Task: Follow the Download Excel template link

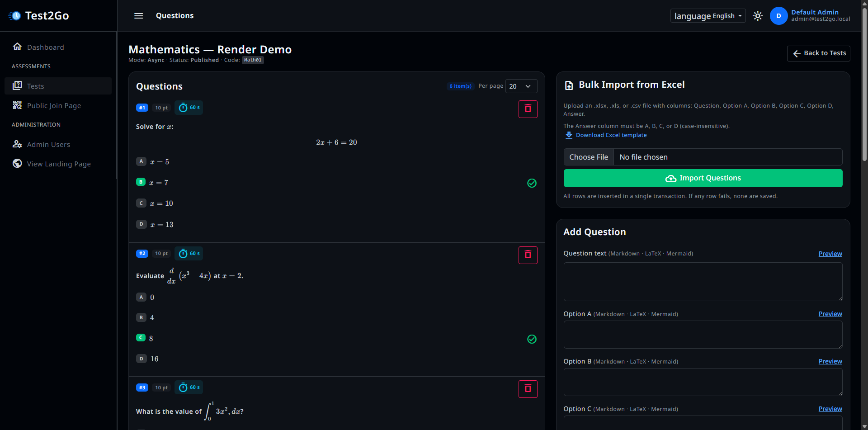Action: (x=611, y=135)
